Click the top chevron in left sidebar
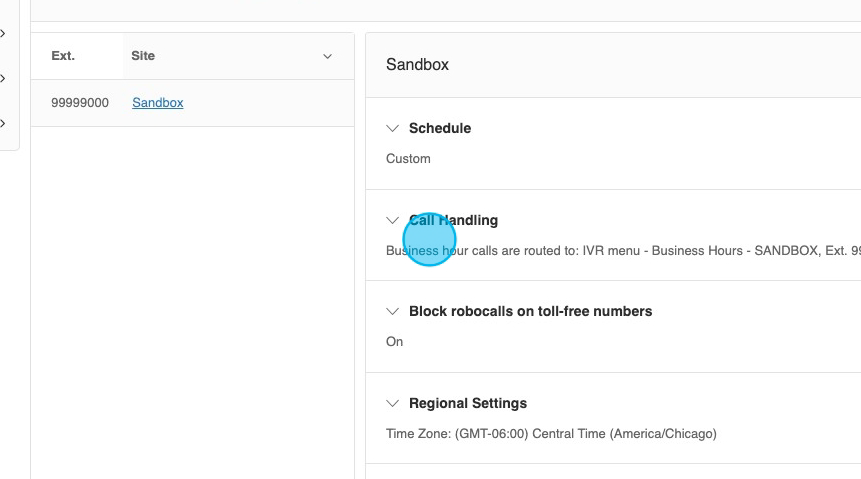861x479 pixels. [x=4, y=34]
